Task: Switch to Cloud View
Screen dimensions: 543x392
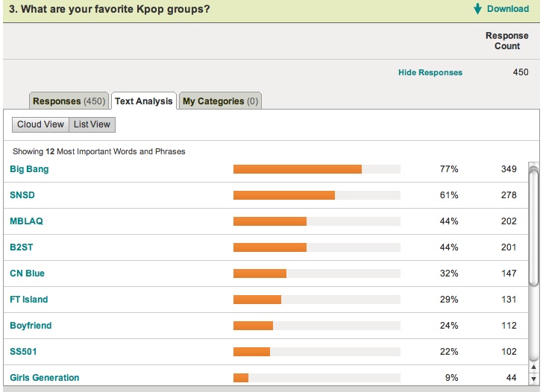Action: [x=40, y=124]
